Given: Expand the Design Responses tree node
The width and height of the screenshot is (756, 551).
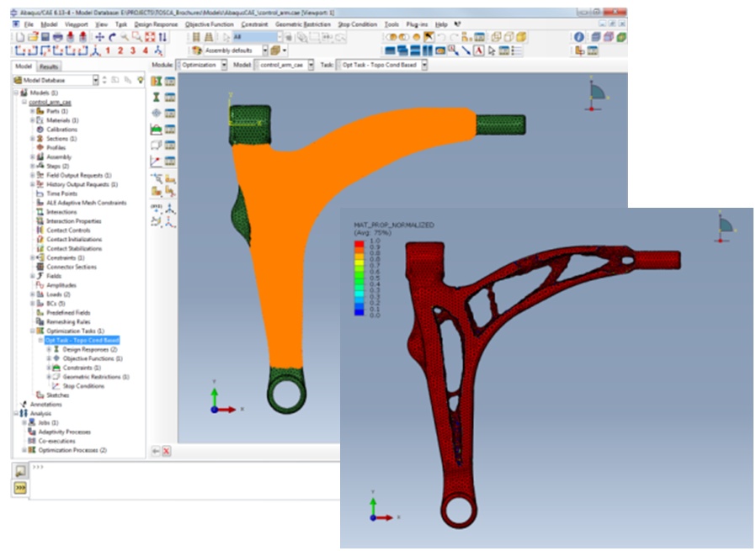Looking at the screenshot, I should pos(49,349).
